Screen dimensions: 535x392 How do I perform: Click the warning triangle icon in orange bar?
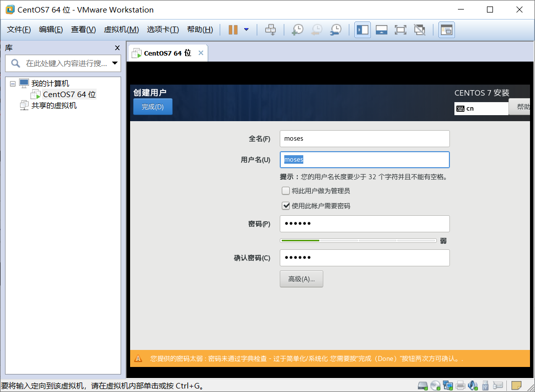tap(138, 358)
